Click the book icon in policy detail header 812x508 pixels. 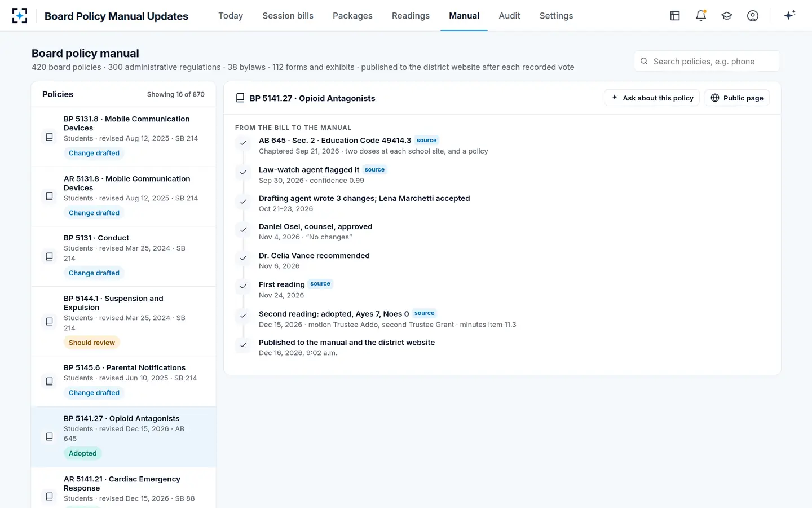pyautogui.click(x=240, y=98)
